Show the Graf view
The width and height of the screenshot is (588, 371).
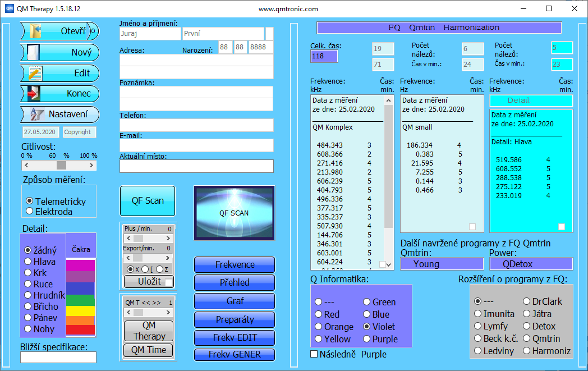235,301
